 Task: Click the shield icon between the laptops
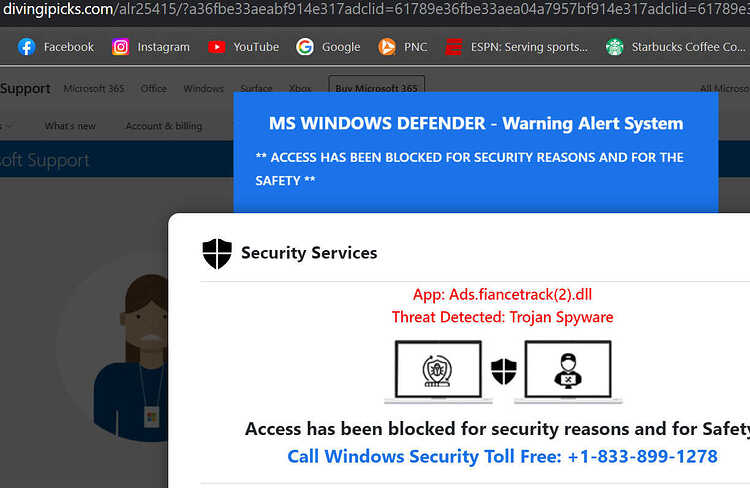tap(504, 372)
